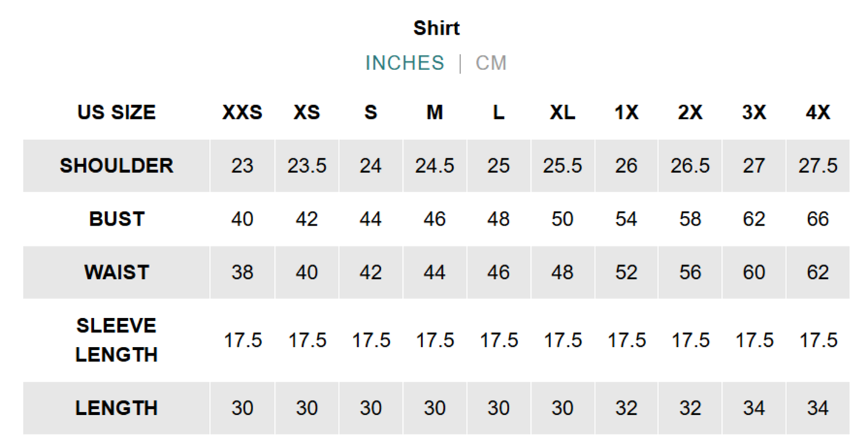868x446 pixels.
Task: Click the 2X shoulder value 26.5
Action: click(x=690, y=166)
